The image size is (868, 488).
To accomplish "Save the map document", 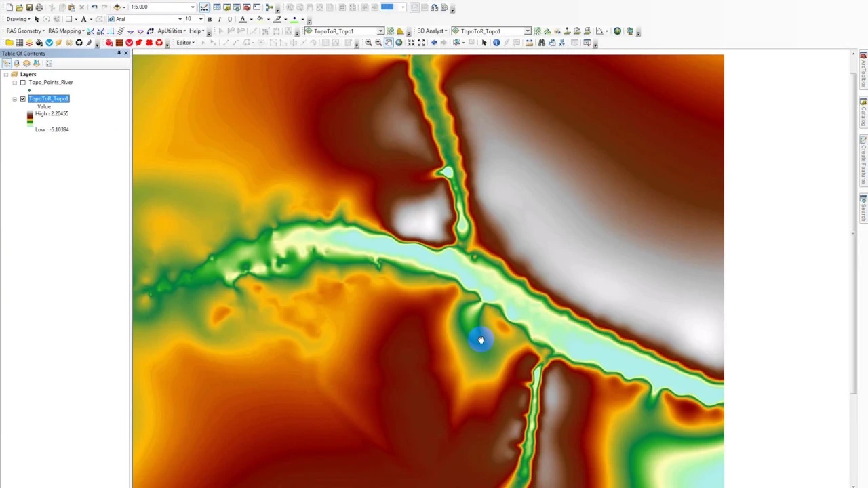I will tap(29, 7).
